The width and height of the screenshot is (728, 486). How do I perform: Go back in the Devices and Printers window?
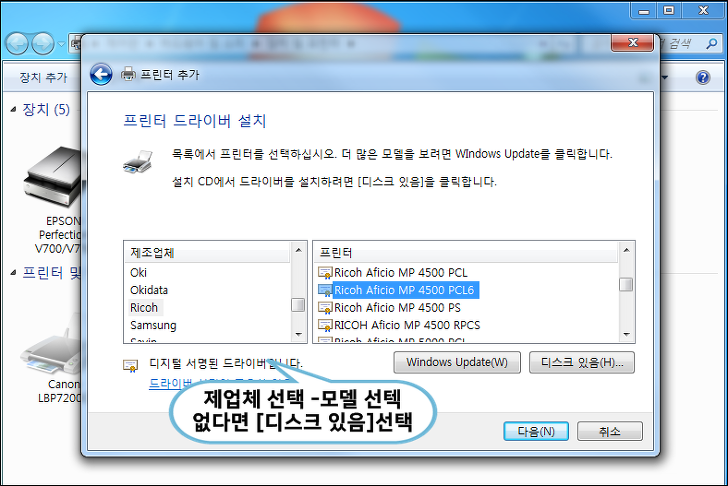pyautogui.click(x=17, y=44)
